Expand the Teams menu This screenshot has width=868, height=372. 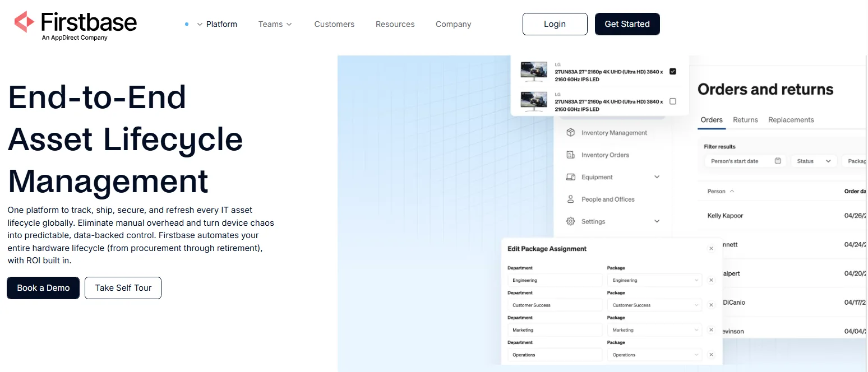275,24
